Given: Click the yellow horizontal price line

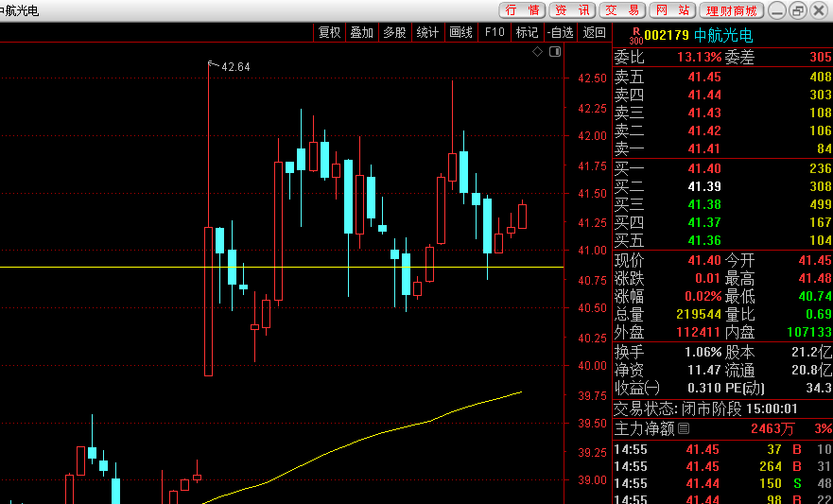Looking at the screenshot, I should (x=282, y=268).
